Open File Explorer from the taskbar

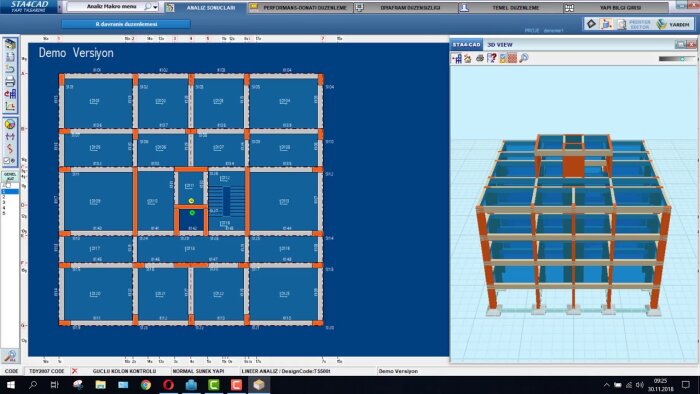[100, 385]
